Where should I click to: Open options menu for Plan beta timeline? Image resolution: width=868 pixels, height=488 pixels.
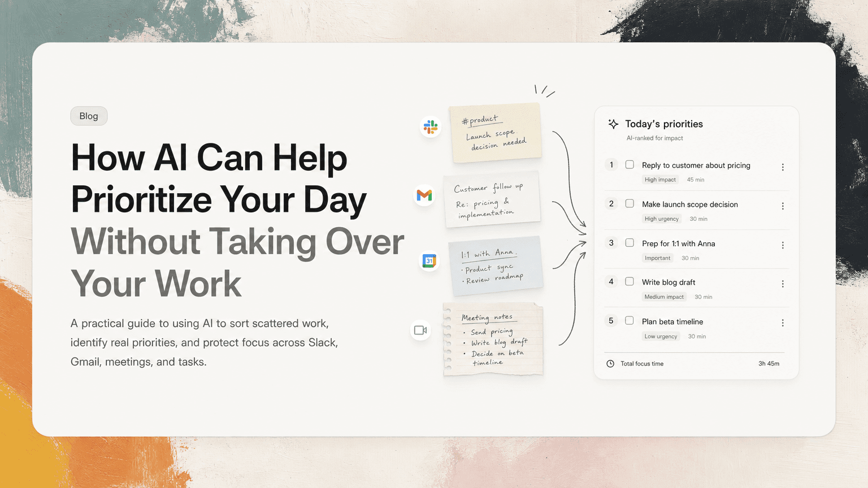[783, 323]
